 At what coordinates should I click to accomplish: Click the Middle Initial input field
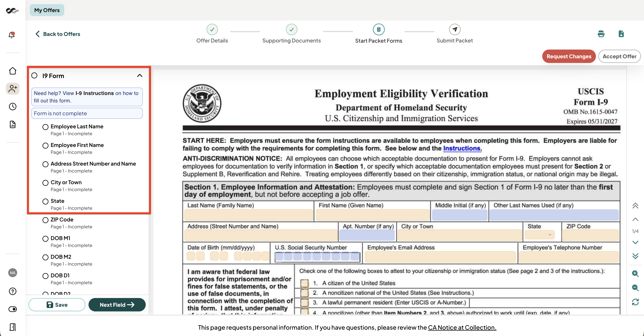[460, 215]
